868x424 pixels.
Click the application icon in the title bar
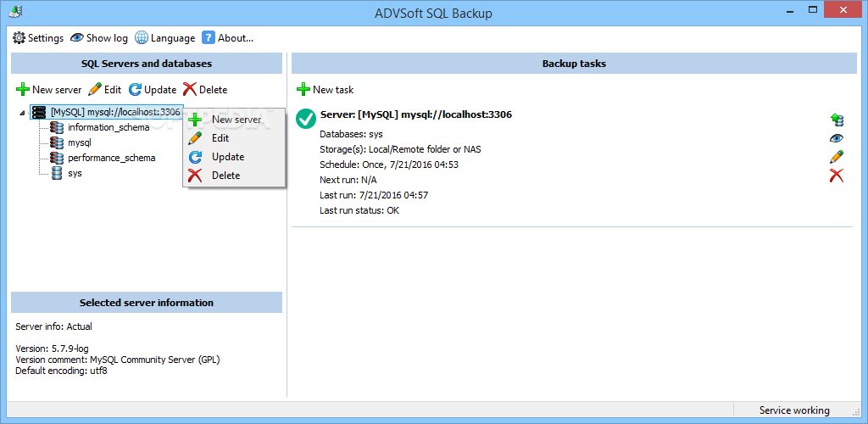point(15,12)
